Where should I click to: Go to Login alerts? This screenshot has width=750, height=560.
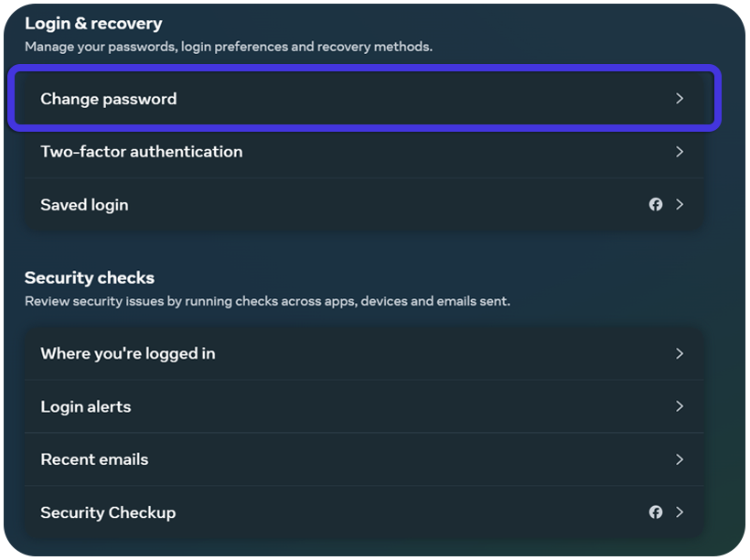[86, 406]
